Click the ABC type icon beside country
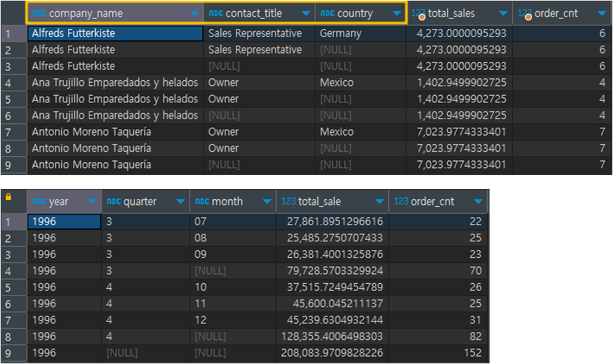613x364 pixels. 327,14
